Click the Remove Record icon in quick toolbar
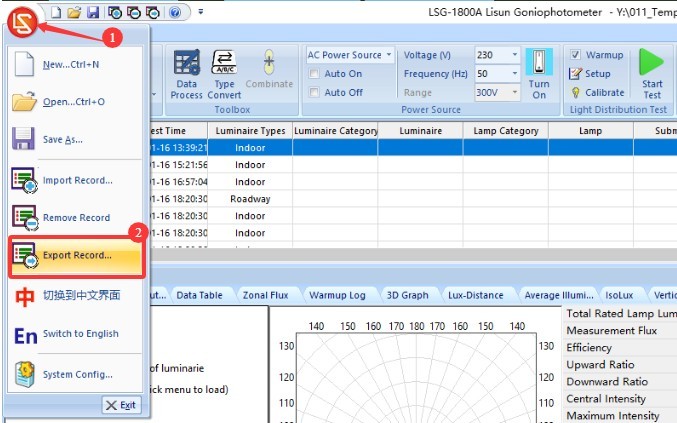The height and width of the screenshot is (423, 677). pos(134,13)
